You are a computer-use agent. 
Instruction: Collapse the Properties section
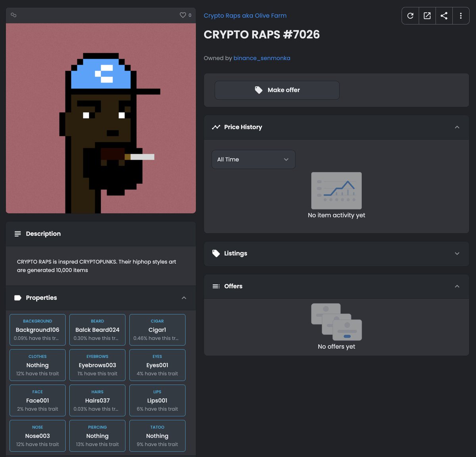[184, 298]
